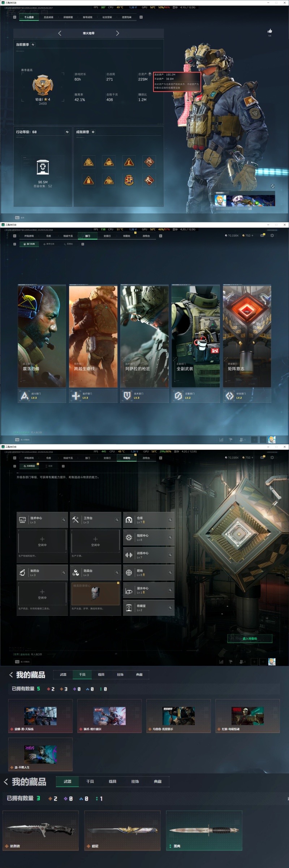The image size is (289, 868).
Task: Add production in the idle 空闲中 slot under 制药台
Action: 42,594
